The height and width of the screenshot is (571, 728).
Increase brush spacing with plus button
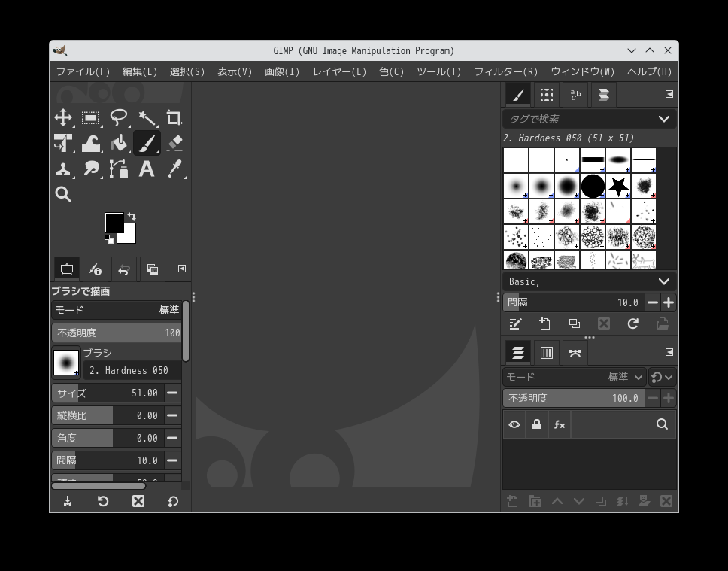[x=669, y=302]
